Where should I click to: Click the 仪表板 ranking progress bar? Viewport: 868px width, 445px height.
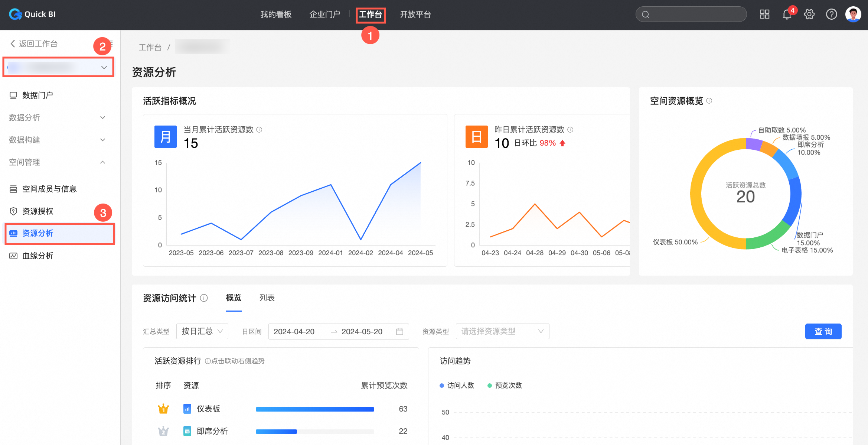click(315, 409)
